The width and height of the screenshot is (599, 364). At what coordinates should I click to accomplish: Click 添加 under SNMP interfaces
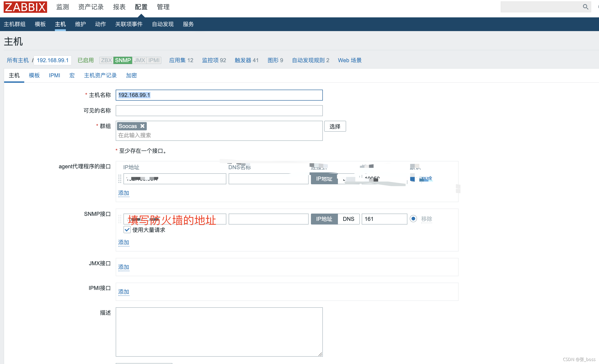[123, 242]
